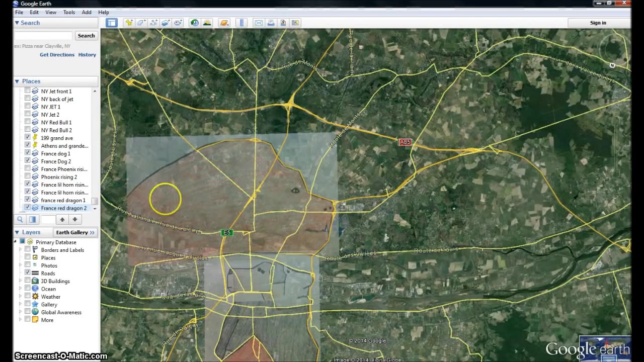Expand the Borders and Labels tree node
Viewport: 644px width, 362px height.
point(21,250)
